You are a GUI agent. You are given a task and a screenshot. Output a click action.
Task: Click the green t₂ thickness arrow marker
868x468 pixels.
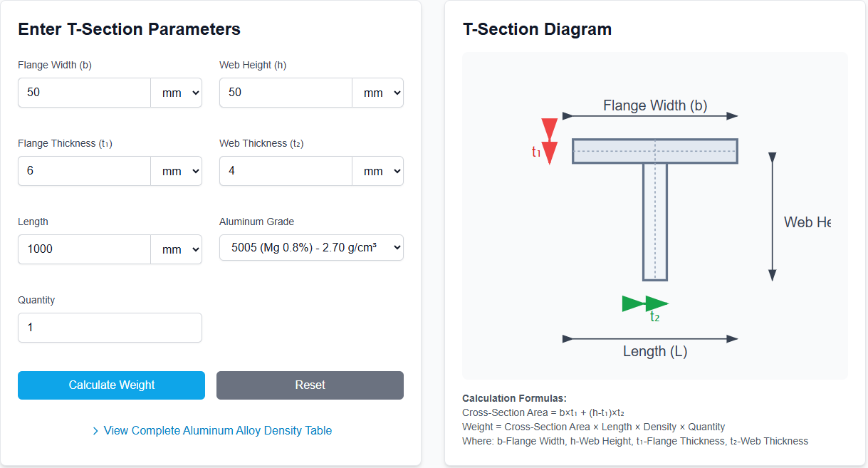[645, 304]
